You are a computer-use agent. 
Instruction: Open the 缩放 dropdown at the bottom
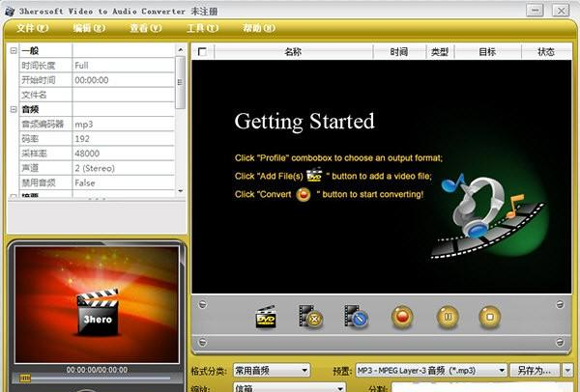[x=289, y=387]
